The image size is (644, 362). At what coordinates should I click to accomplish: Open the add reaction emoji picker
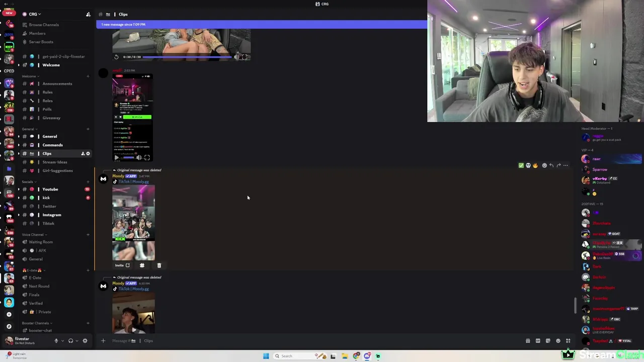pyautogui.click(x=544, y=165)
